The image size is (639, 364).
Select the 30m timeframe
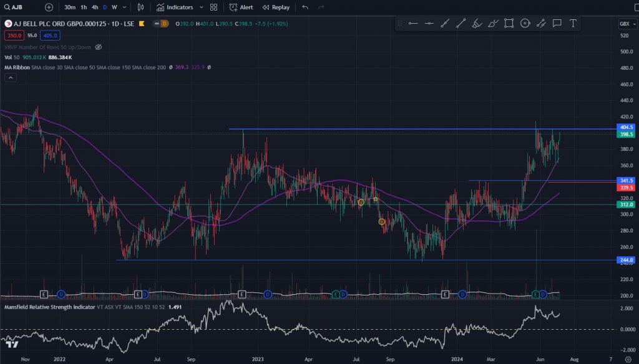(71, 7)
